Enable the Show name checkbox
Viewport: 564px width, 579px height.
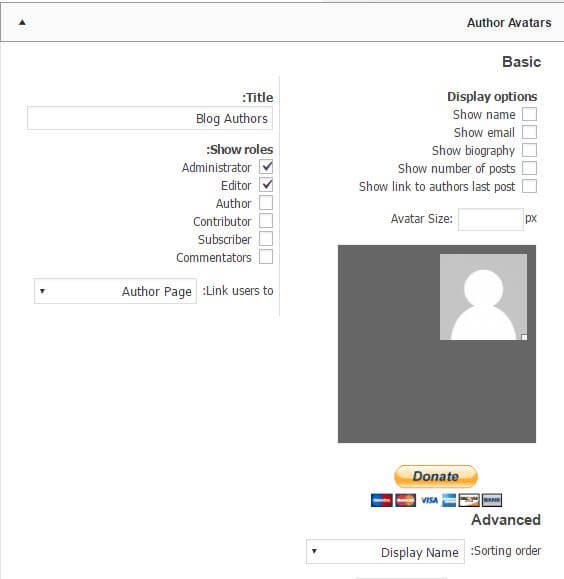point(529,114)
